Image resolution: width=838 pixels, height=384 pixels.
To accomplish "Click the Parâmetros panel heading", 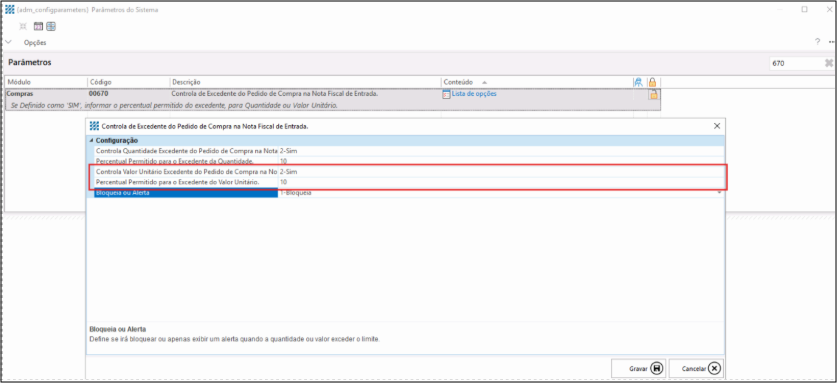I will pos(30,62).
